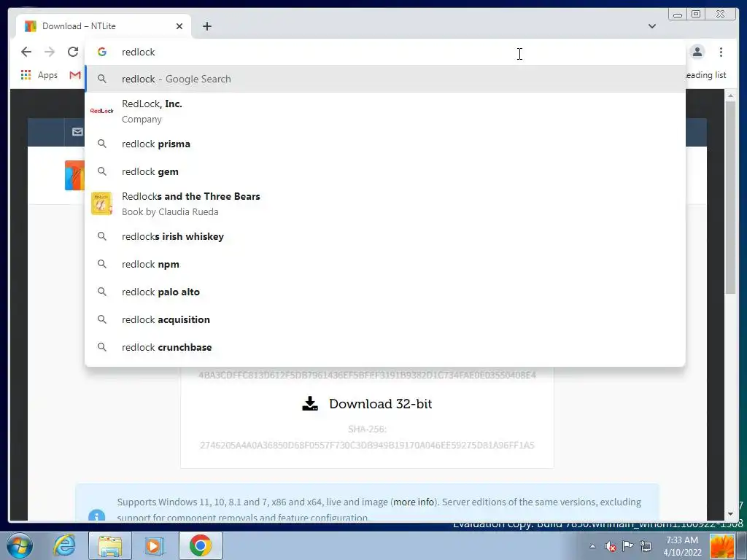
Task: Click the scrollbar down arrow
Action: click(x=730, y=514)
